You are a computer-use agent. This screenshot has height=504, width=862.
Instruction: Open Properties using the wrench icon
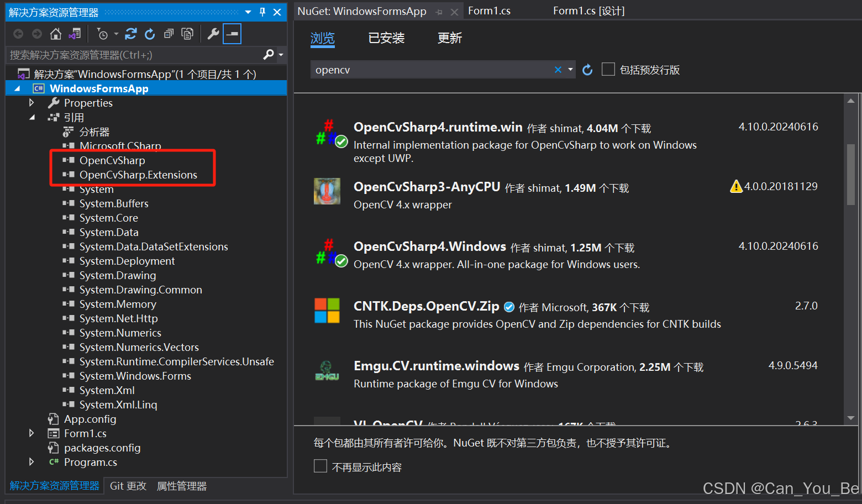tap(212, 33)
